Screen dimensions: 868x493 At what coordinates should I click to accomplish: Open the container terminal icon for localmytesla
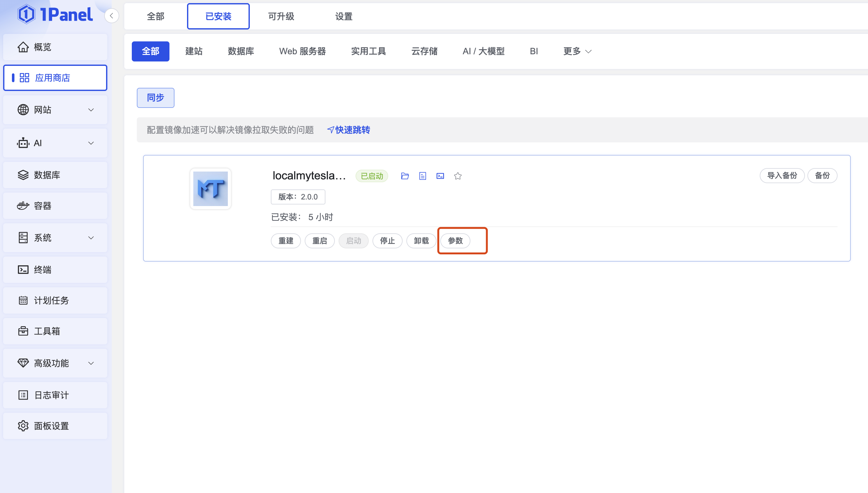(440, 176)
